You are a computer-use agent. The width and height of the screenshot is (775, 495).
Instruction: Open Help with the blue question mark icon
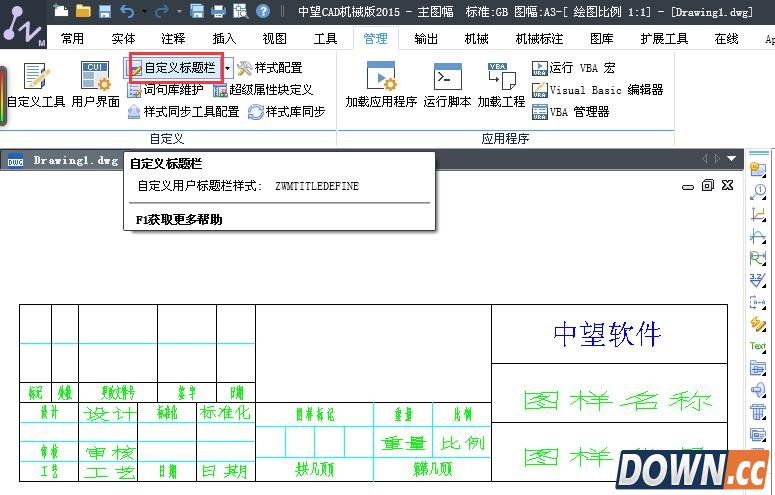[263, 11]
